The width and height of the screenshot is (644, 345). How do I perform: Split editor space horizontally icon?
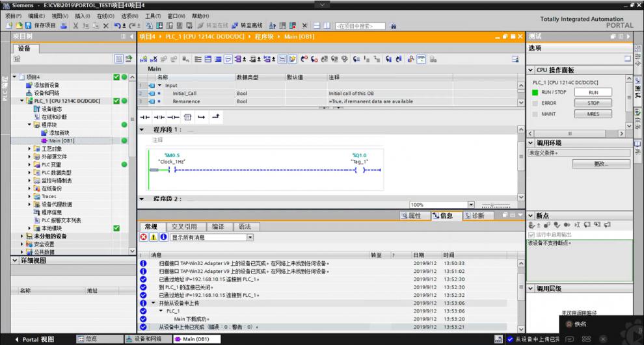(x=317, y=25)
